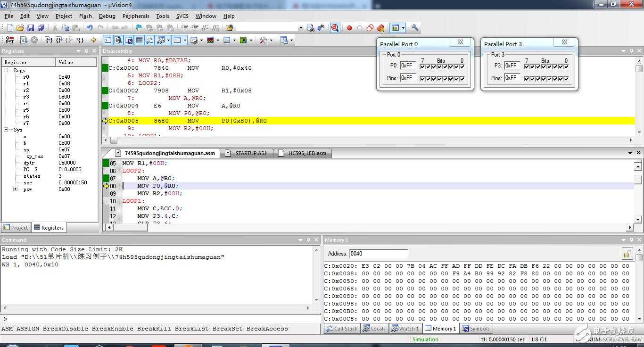Click the Memory 1 Address input field
Viewport: 644px width, 347px height.
click(378, 254)
